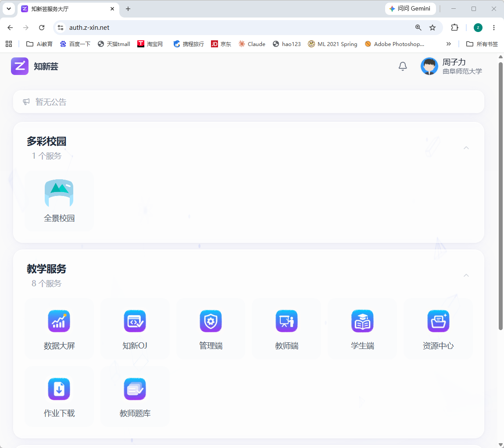Click the notification bell icon
Screen dimensions: 504x448
click(403, 66)
